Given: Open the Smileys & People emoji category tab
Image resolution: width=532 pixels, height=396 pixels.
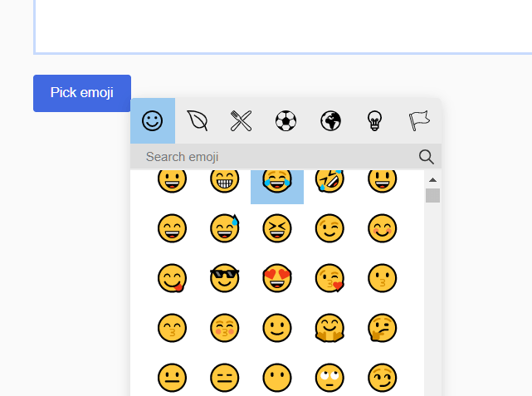Looking at the screenshot, I should [x=153, y=121].
